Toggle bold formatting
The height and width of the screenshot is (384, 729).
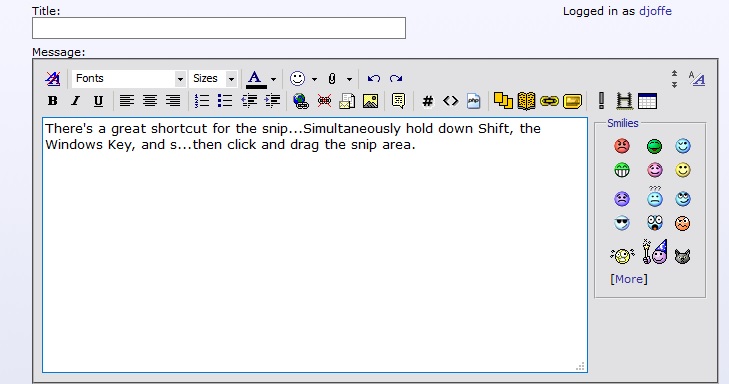[53, 100]
